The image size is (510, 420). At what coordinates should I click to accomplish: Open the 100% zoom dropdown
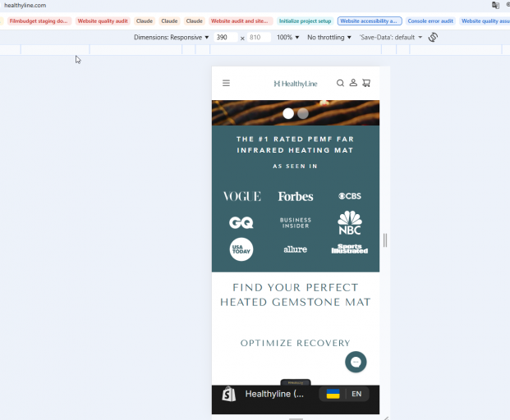(287, 38)
